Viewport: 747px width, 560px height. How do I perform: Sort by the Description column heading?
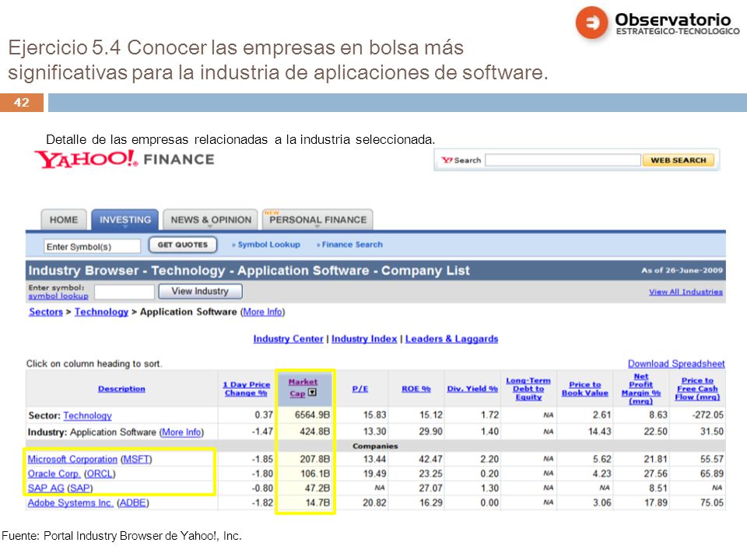121,389
